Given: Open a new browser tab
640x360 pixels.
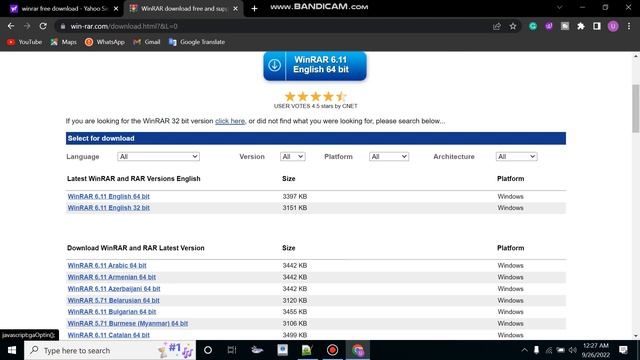Looking at the screenshot, I should [254, 9].
